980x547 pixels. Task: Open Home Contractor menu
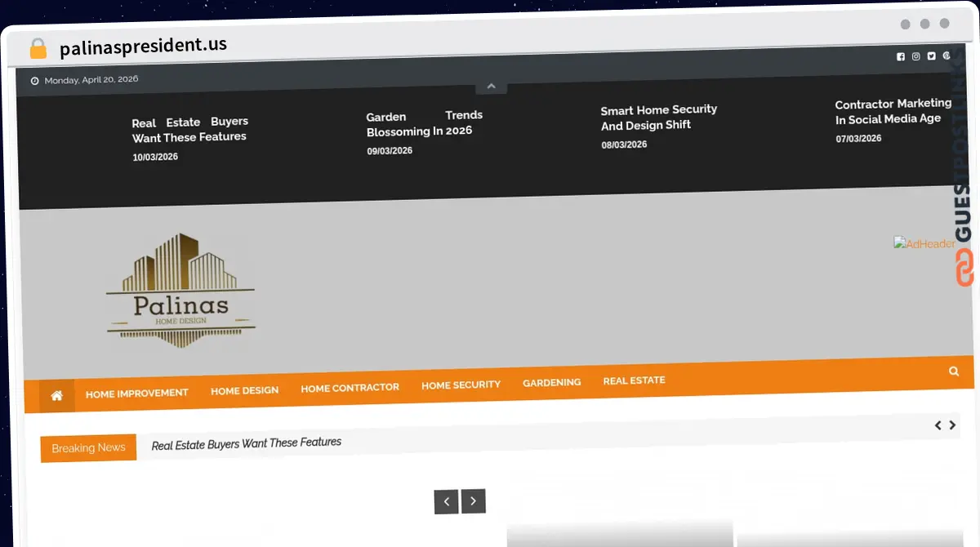350,388
